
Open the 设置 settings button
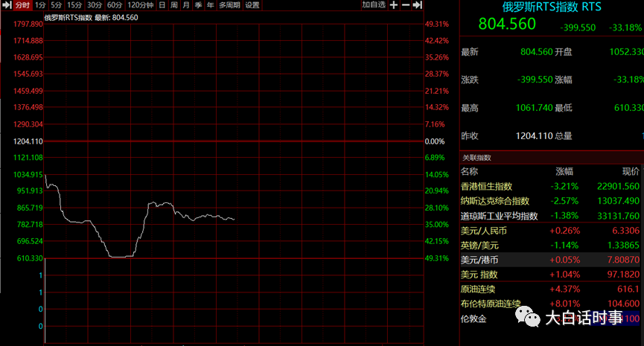click(x=252, y=5)
